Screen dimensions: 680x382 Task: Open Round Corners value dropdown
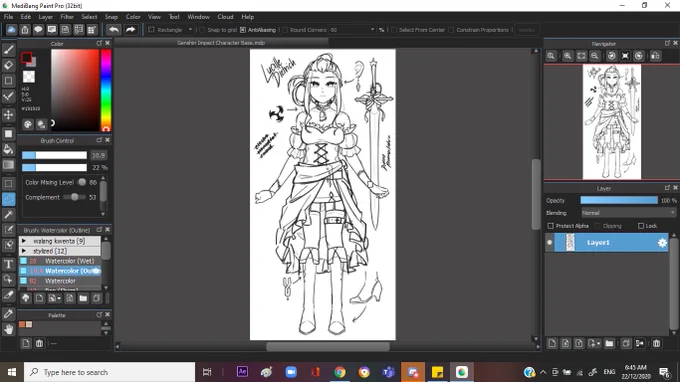[x=372, y=30]
